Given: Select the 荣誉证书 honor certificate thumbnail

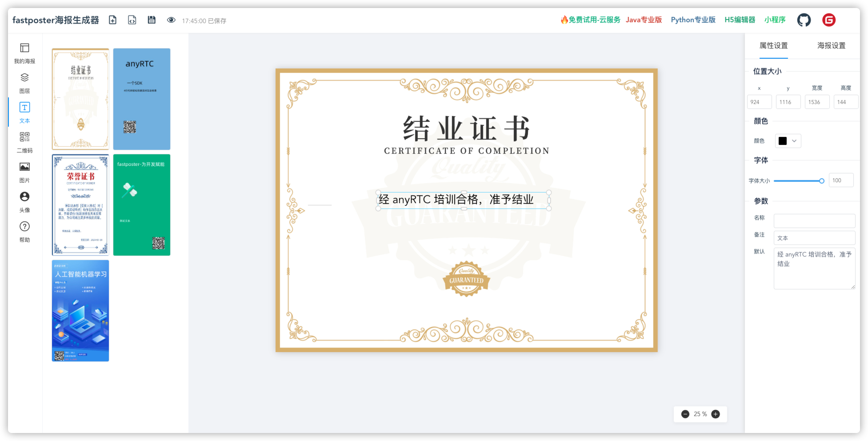Looking at the screenshot, I should [80, 205].
